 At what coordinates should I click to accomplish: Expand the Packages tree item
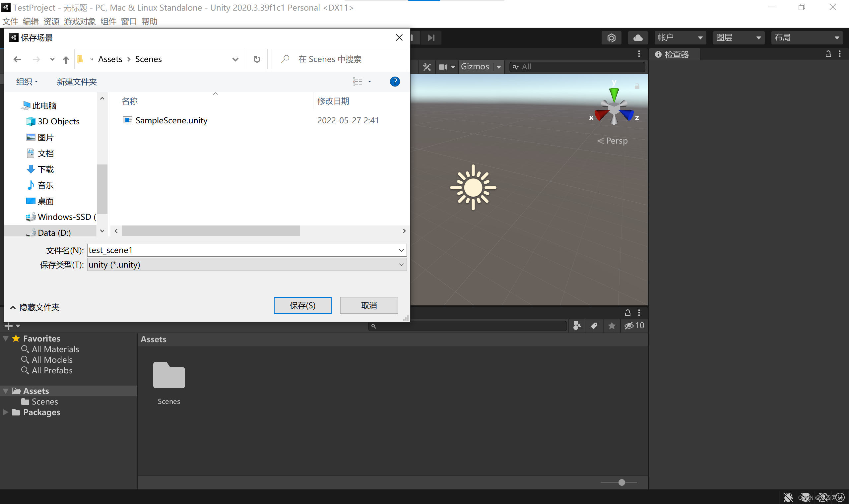click(x=5, y=412)
